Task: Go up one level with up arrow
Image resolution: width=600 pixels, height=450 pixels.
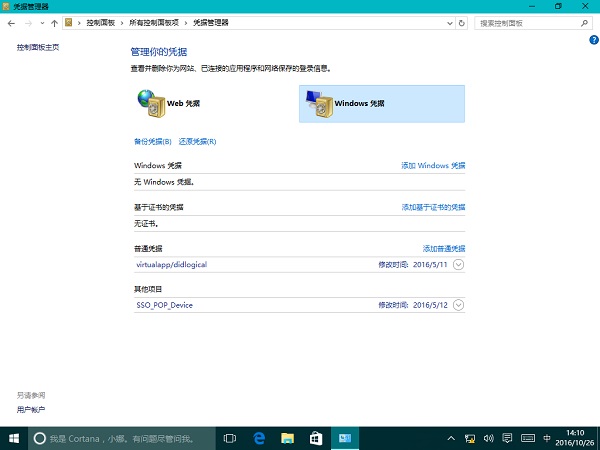Action: point(54,22)
